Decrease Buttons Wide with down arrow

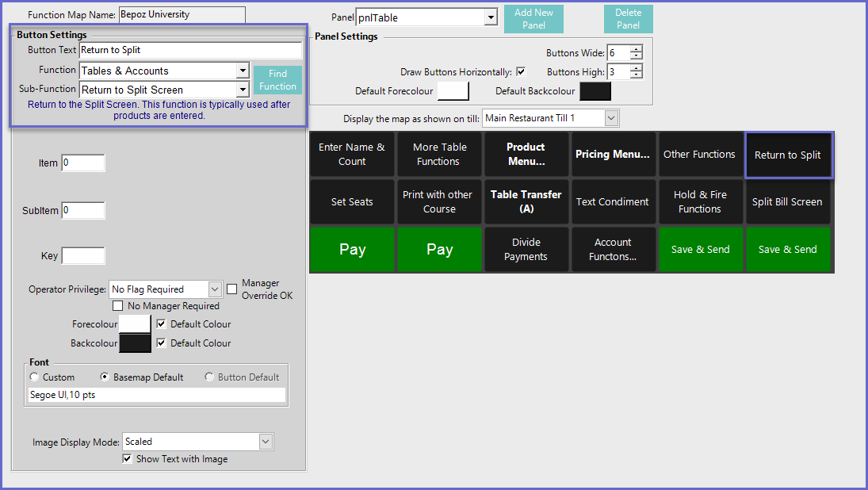coord(637,56)
